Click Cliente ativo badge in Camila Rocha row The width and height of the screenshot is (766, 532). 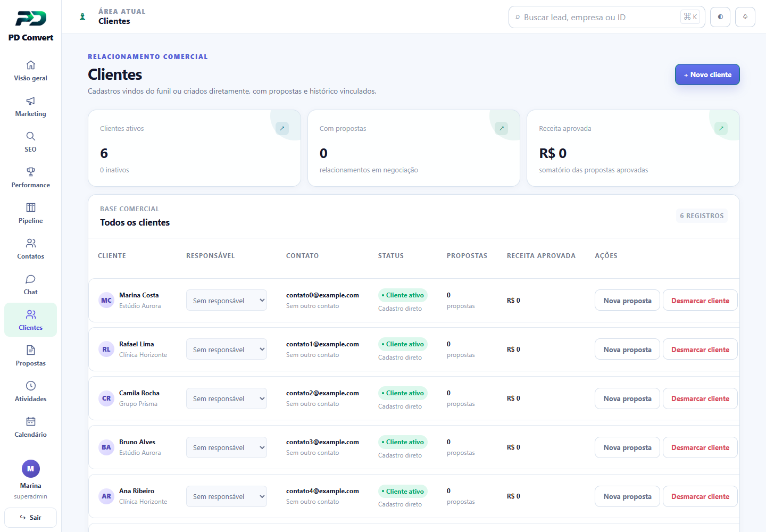point(403,393)
